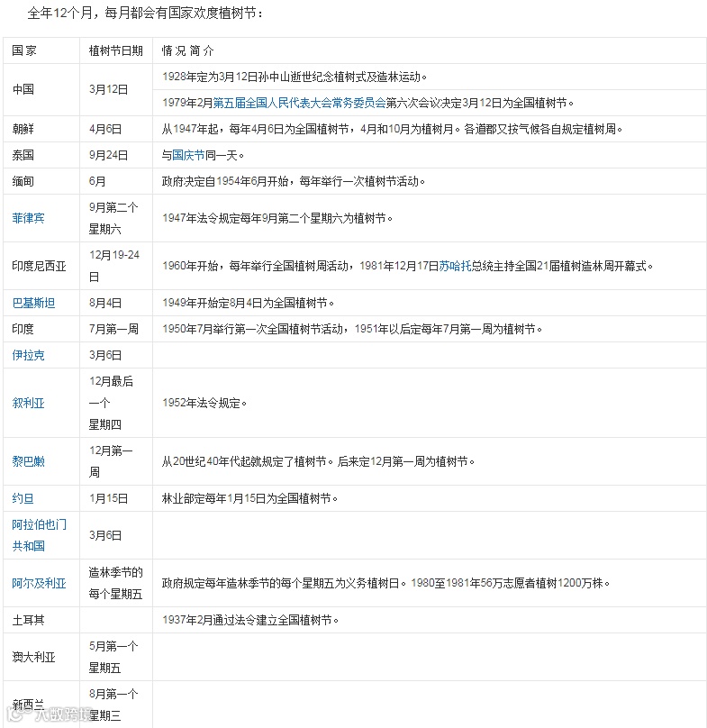707x728 pixels.
Task: Select the 造林季节的每个星期五 date cell
Action: pyautogui.click(x=115, y=583)
